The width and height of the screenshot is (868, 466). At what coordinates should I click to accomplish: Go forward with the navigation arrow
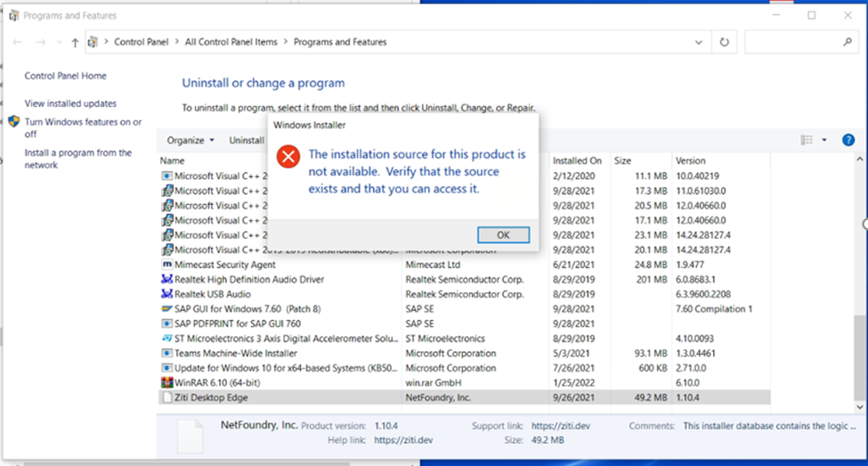point(40,42)
